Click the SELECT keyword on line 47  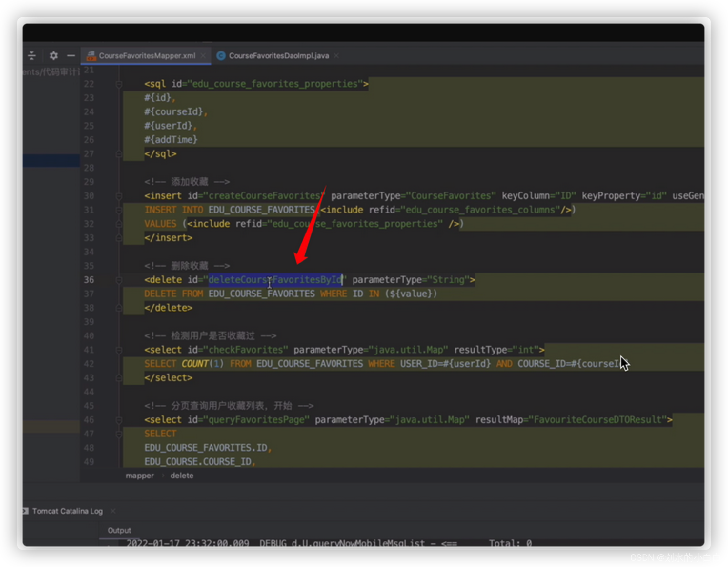[161, 434]
